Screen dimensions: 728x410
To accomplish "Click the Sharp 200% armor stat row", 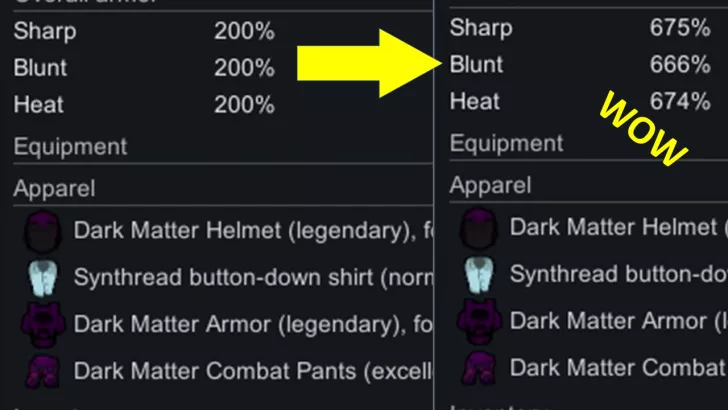I will pyautogui.click(x=144, y=32).
